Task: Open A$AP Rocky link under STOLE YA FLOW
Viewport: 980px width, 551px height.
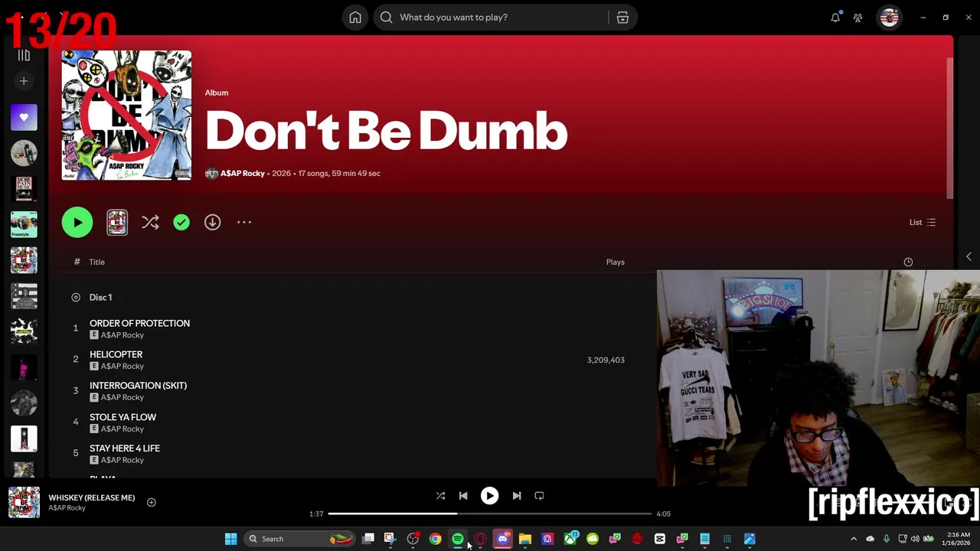Action: (122, 429)
